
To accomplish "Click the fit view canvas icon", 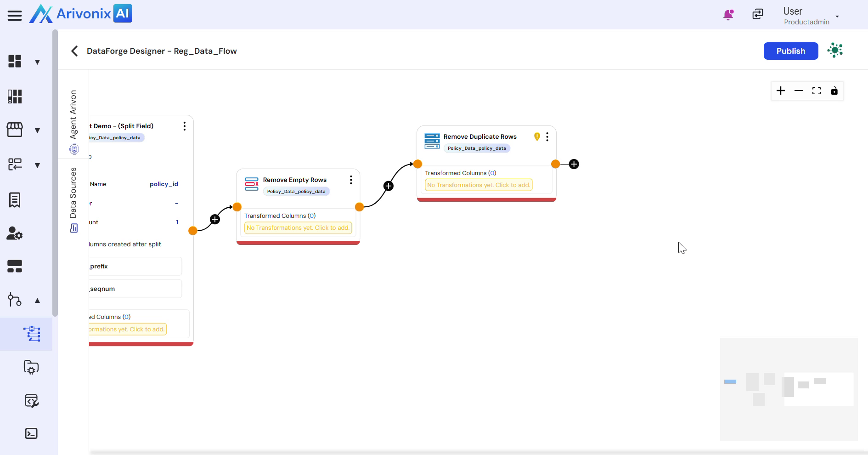I will click(816, 91).
